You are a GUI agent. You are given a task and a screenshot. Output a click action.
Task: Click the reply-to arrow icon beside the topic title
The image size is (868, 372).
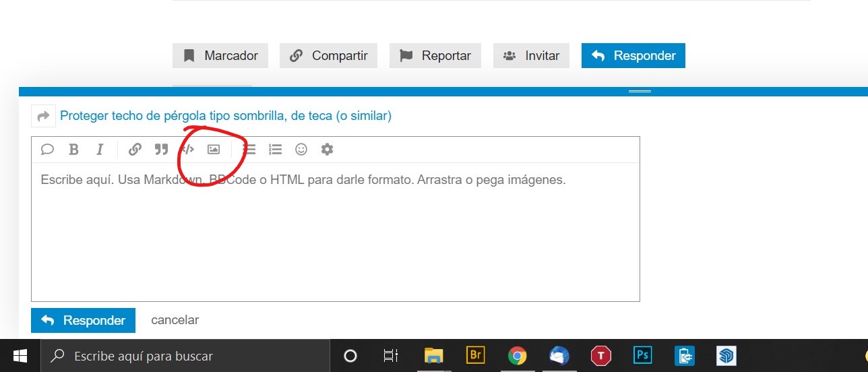tap(43, 116)
